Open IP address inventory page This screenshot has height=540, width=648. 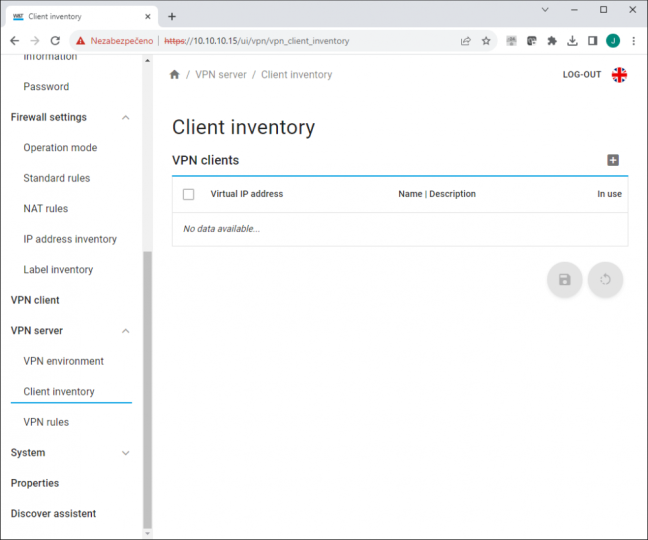[70, 239]
